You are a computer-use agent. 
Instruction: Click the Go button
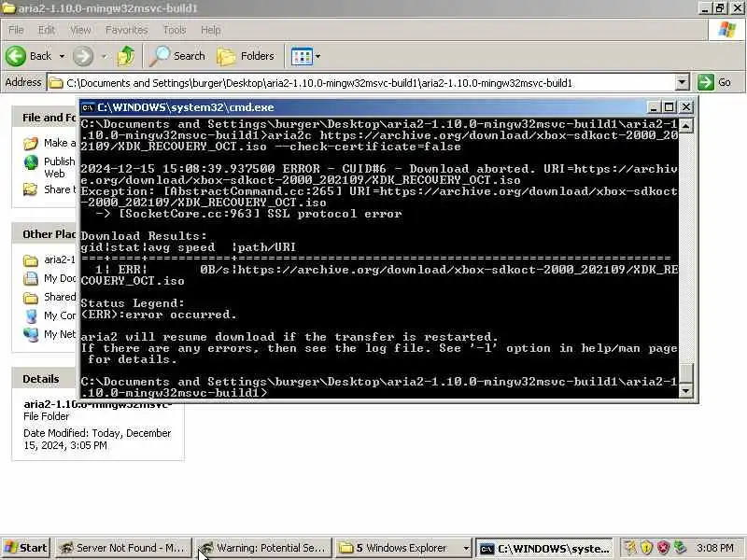pyautogui.click(x=714, y=82)
